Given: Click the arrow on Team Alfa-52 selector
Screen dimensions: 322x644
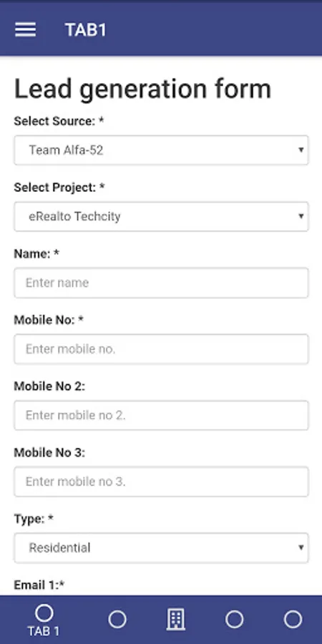Looking at the screenshot, I should (x=301, y=150).
